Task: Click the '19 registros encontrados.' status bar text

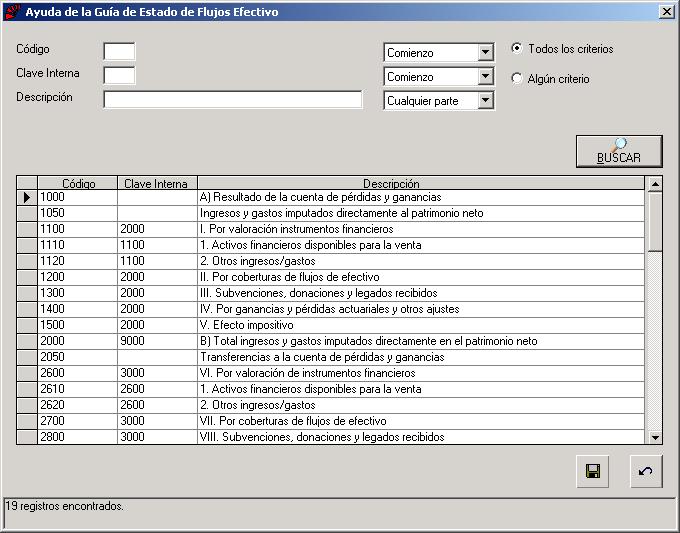Action: [x=65, y=506]
